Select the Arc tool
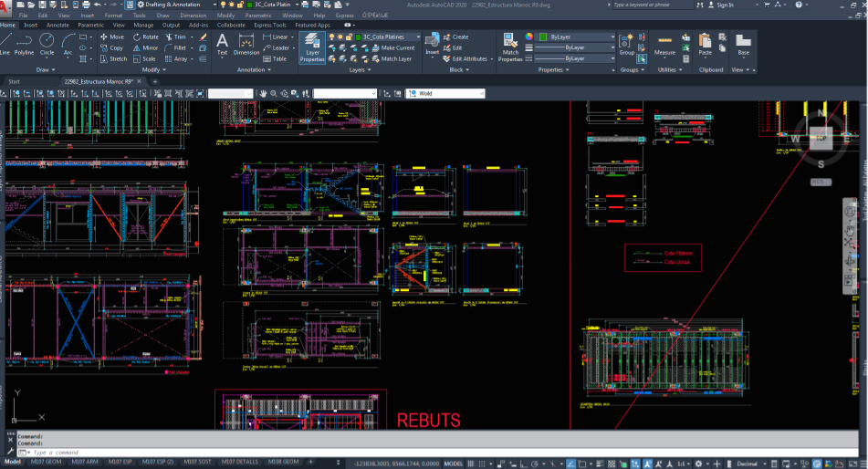Screen dimensions: 868x469 (x=68, y=45)
